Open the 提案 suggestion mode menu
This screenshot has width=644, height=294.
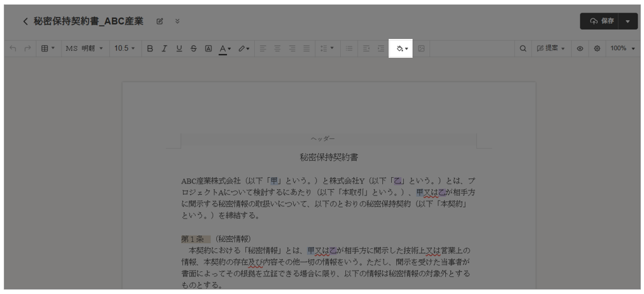pos(551,48)
